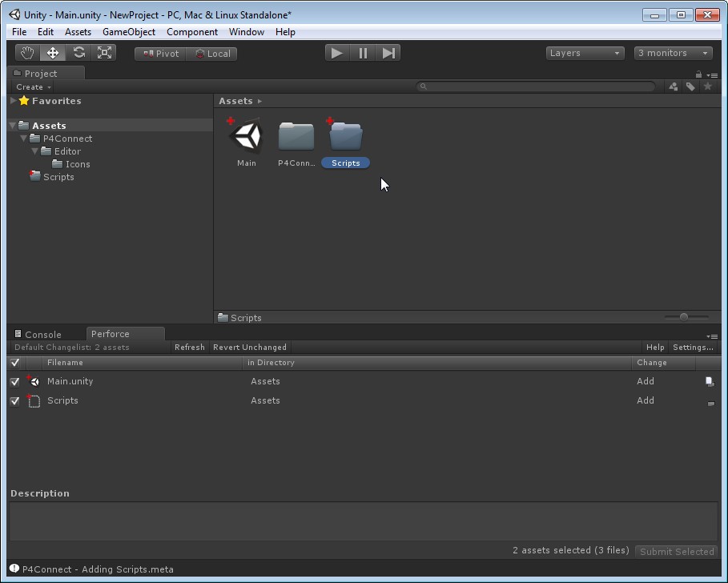The width and height of the screenshot is (728, 583).
Task: Click Revert Unchanged button
Action: click(250, 348)
